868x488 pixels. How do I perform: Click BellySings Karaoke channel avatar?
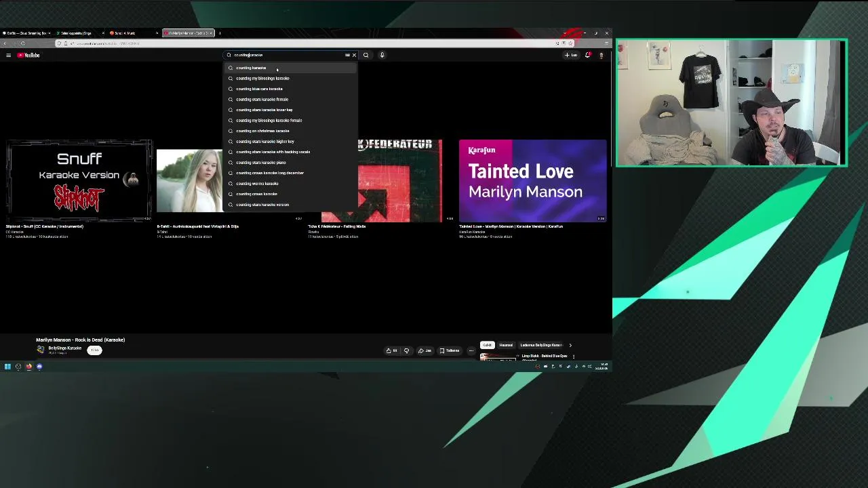[x=41, y=350]
